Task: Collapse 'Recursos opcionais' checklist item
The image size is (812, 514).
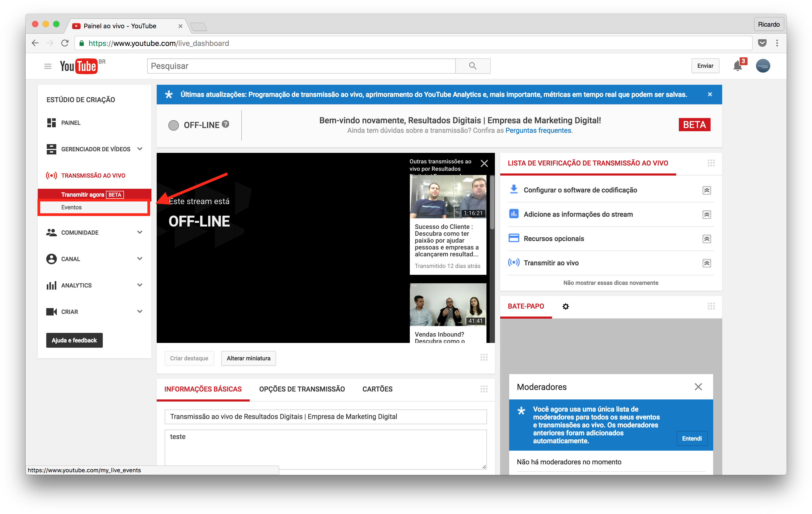Action: point(707,239)
